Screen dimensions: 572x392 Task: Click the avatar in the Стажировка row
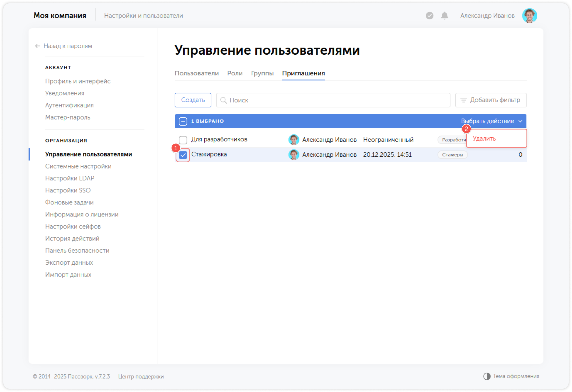(294, 155)
